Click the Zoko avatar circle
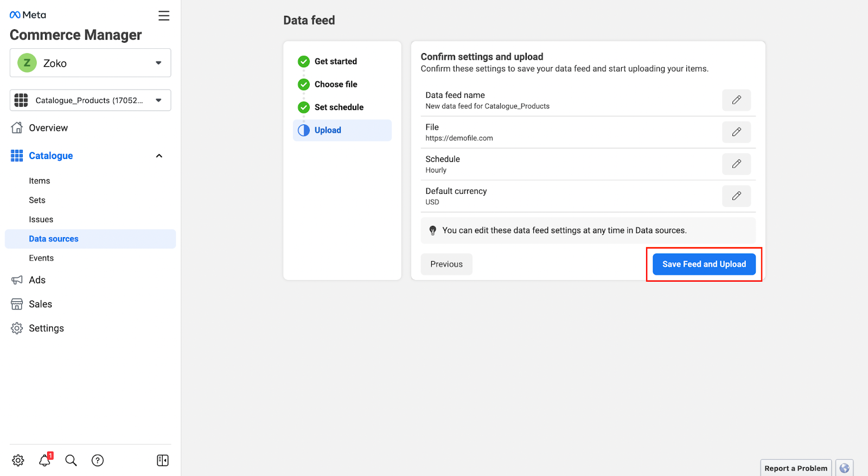This screenshot has height=476, width=868. tap(27, 63)
